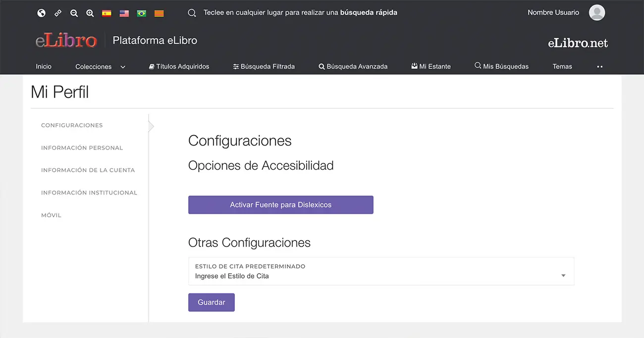Go to Mi Estante menu item
The width and height of the screenshot is (644, 338).
[x=431, y=66]
